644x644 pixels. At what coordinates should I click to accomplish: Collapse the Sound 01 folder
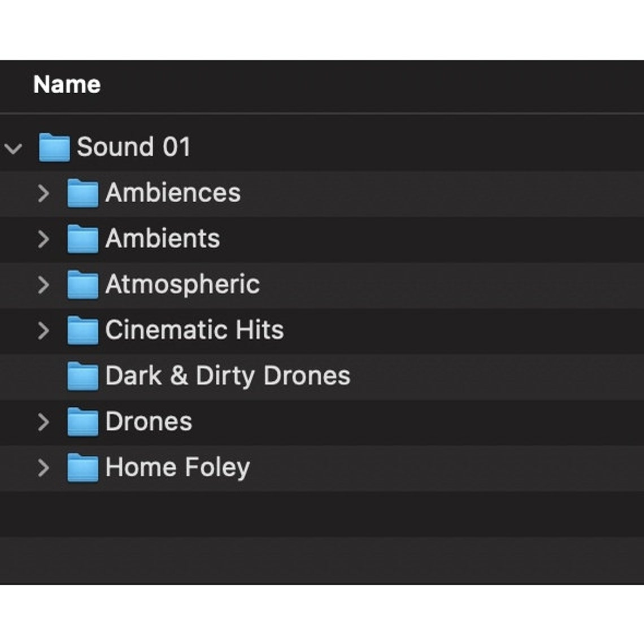click(12, 147)
